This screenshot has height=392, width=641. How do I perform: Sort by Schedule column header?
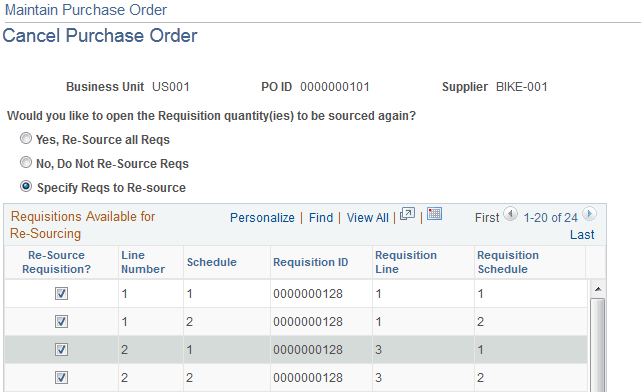pos(212,262)
